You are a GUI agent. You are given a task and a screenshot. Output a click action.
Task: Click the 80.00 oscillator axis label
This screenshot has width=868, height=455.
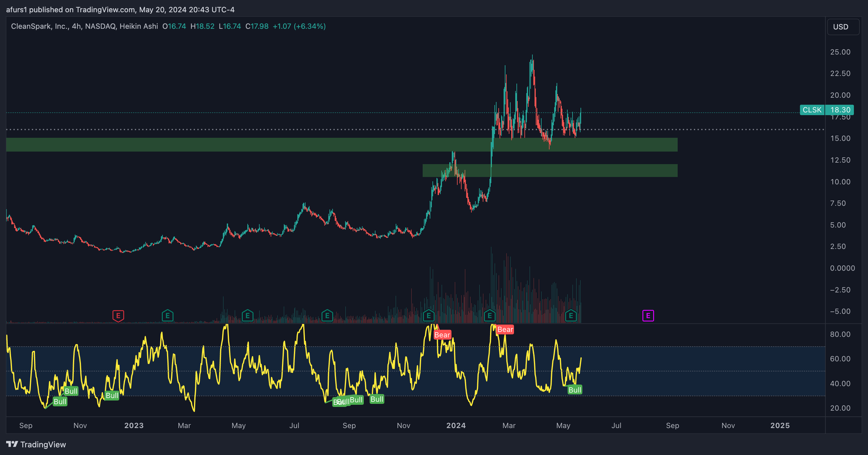[840, 334]
